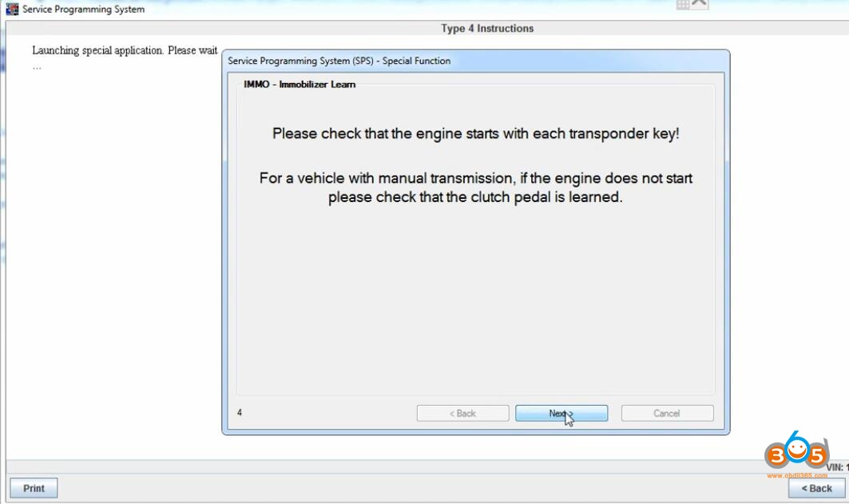849x504 pixels.
Task: Click the < Back button inside the dialog
Action: click(x=462, y=413)
